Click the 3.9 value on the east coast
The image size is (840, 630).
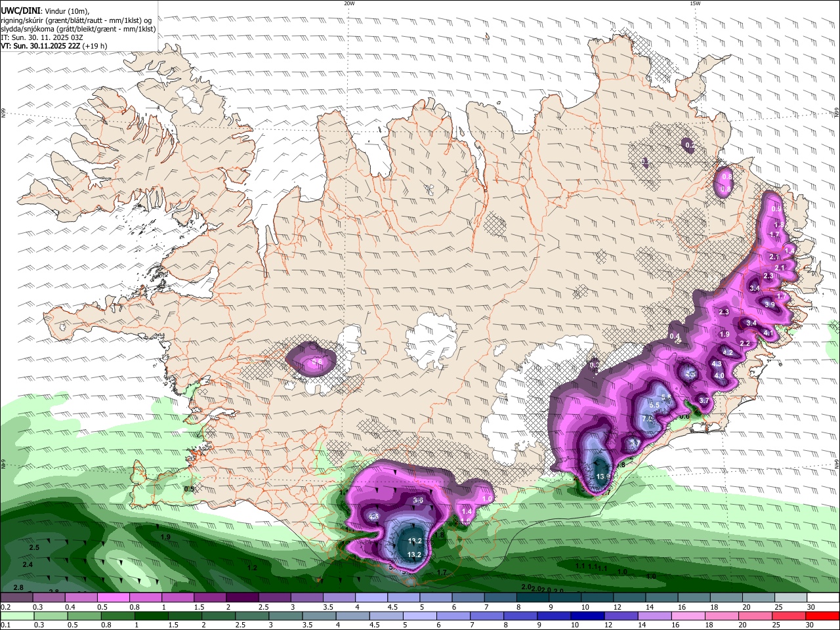[x=770, y=304]
